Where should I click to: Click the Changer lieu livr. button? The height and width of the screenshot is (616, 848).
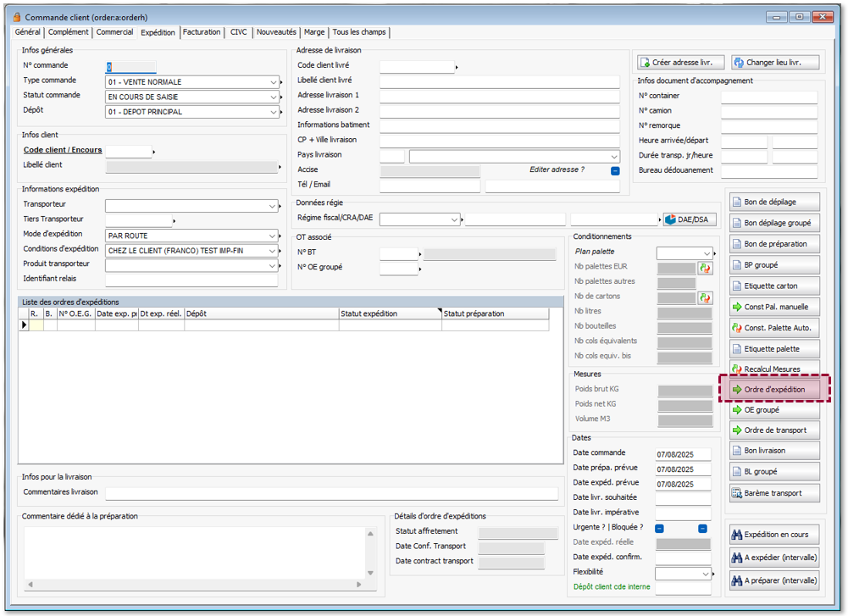[775, 62]
